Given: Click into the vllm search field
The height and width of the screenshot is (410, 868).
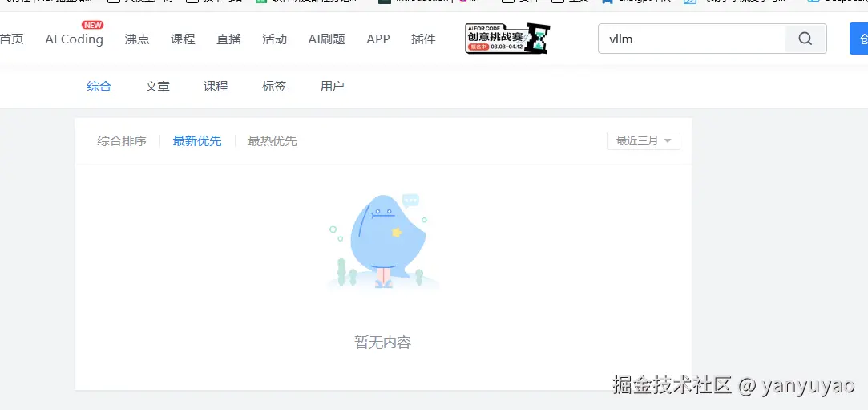Looking at the screenshot, I should point(692,39).
